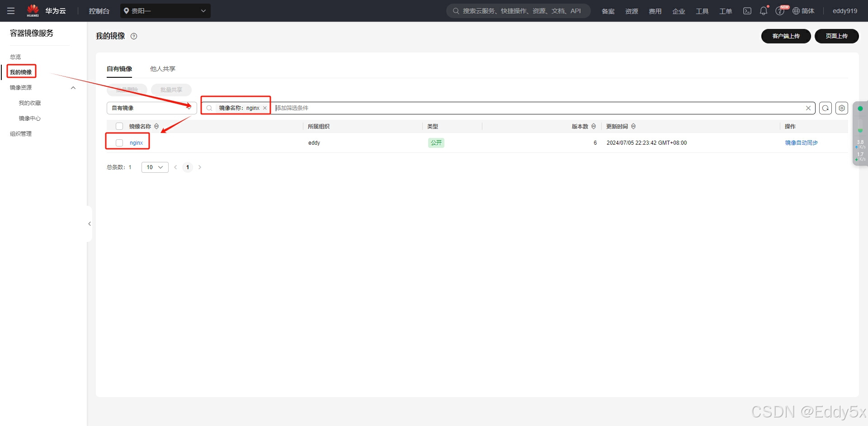Open the notifications bell
Screen dimensions: 868x426
[764, 11]
